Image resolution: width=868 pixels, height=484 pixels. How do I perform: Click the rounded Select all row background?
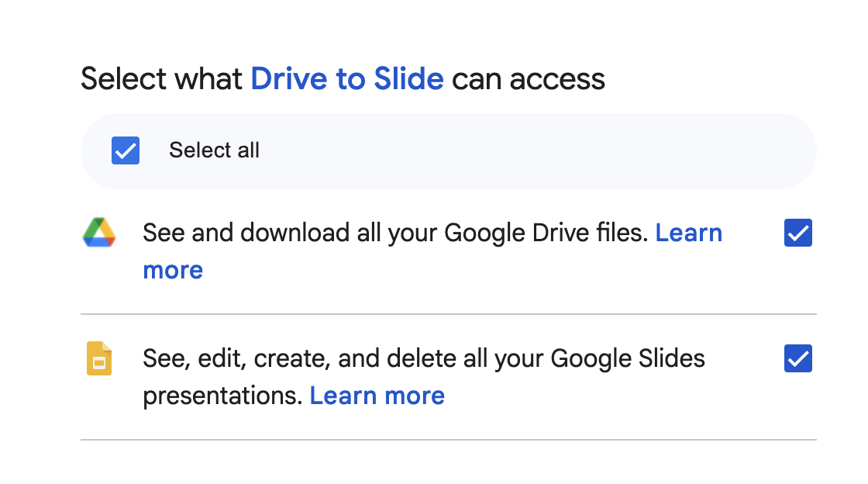(x=449, y=150)
